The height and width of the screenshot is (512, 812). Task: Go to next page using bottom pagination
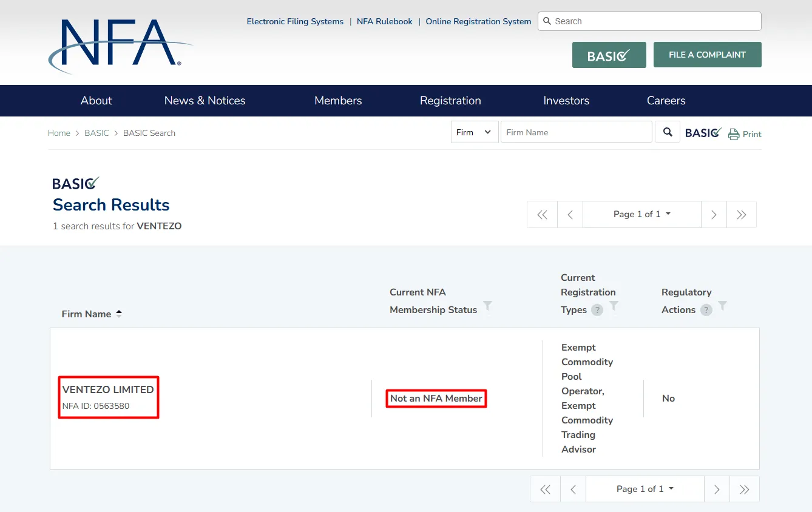(717, 489)
